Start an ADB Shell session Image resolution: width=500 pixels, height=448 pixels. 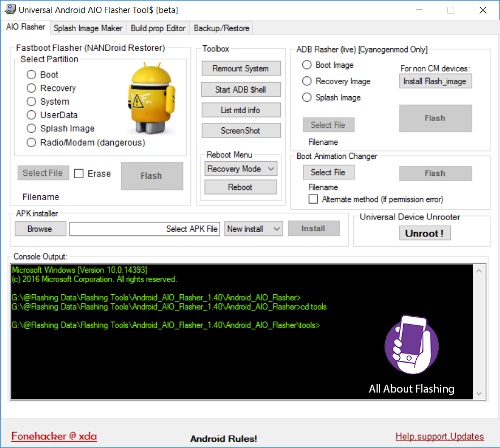241,89
